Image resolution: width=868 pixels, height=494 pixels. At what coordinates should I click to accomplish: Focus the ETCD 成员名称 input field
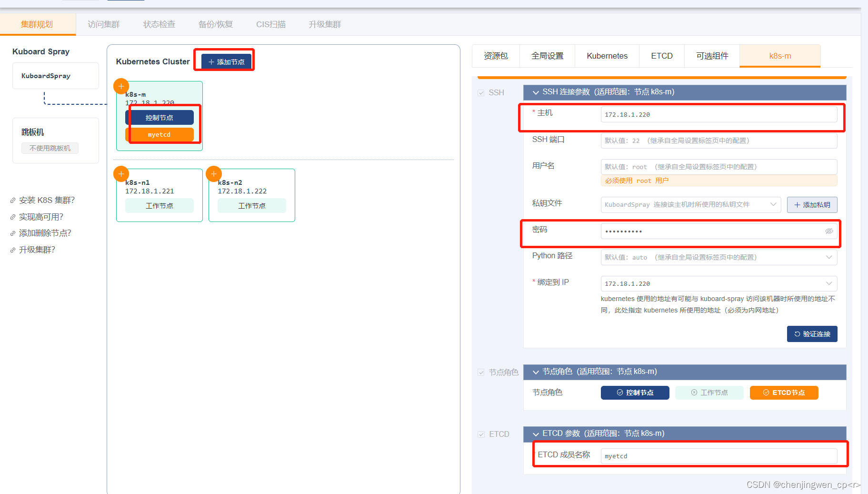(718, 456)
